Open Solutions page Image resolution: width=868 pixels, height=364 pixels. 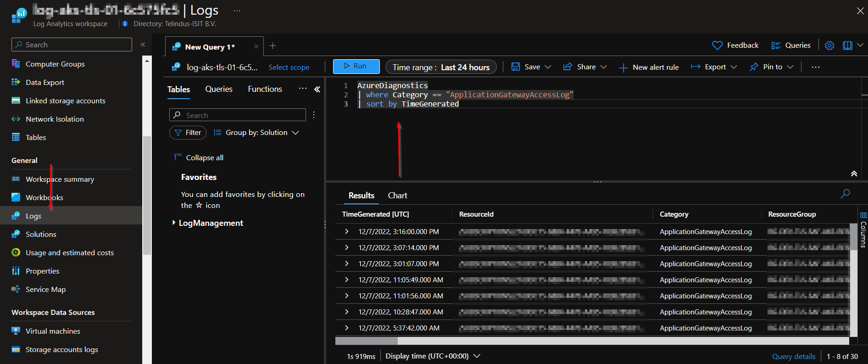point(41,234)
